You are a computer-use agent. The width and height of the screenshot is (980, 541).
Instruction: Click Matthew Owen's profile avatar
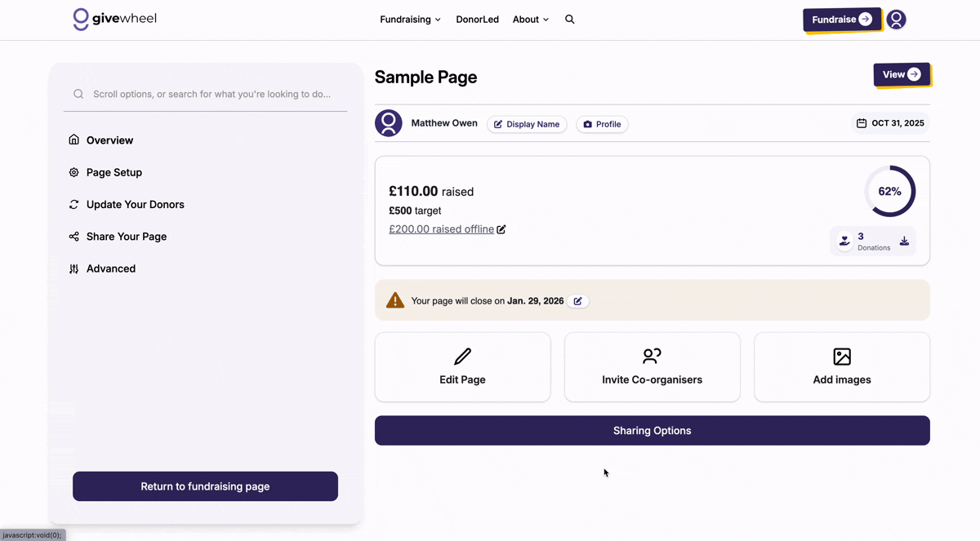[x=389, y=123]
